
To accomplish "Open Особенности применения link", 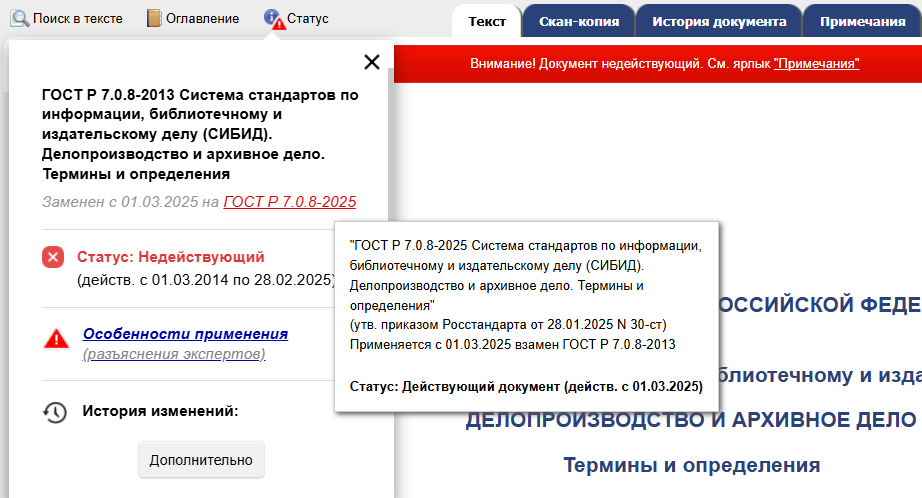I will click(x=185, y=333).
